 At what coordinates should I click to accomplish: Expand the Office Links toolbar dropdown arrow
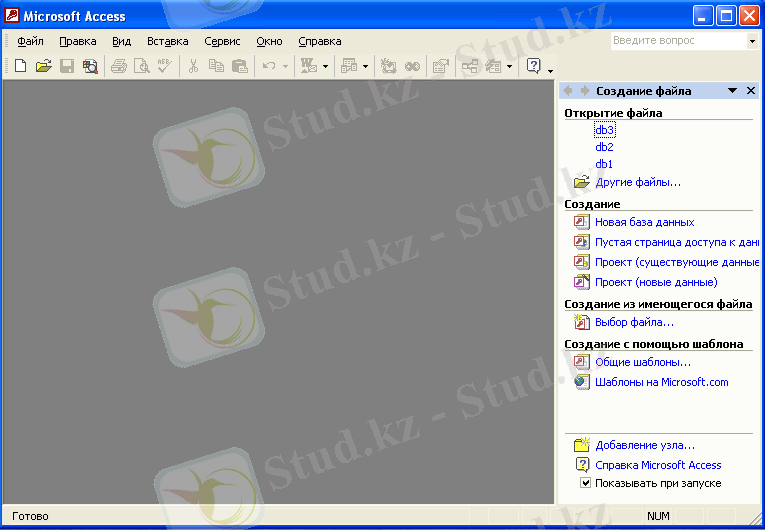[326, 66]
